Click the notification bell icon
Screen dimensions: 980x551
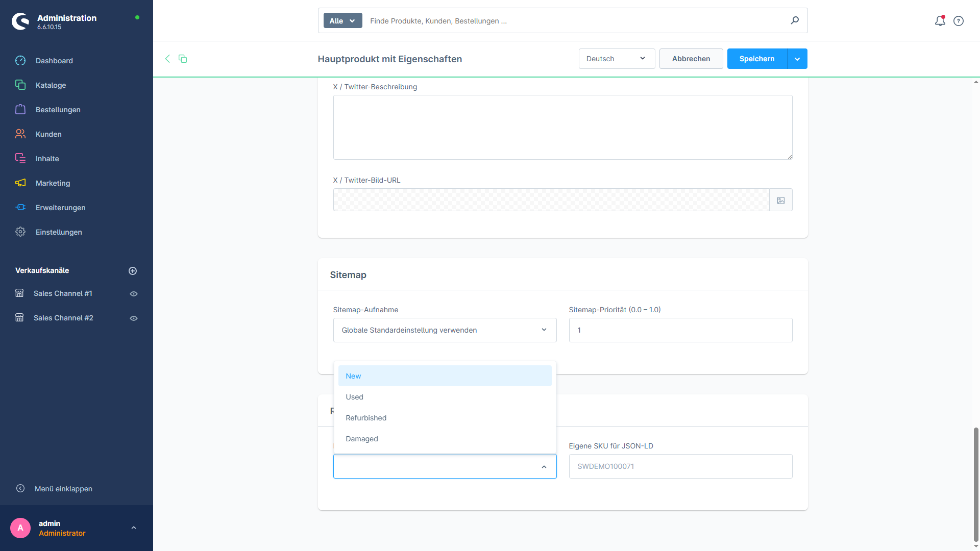(x=940, y=21)
